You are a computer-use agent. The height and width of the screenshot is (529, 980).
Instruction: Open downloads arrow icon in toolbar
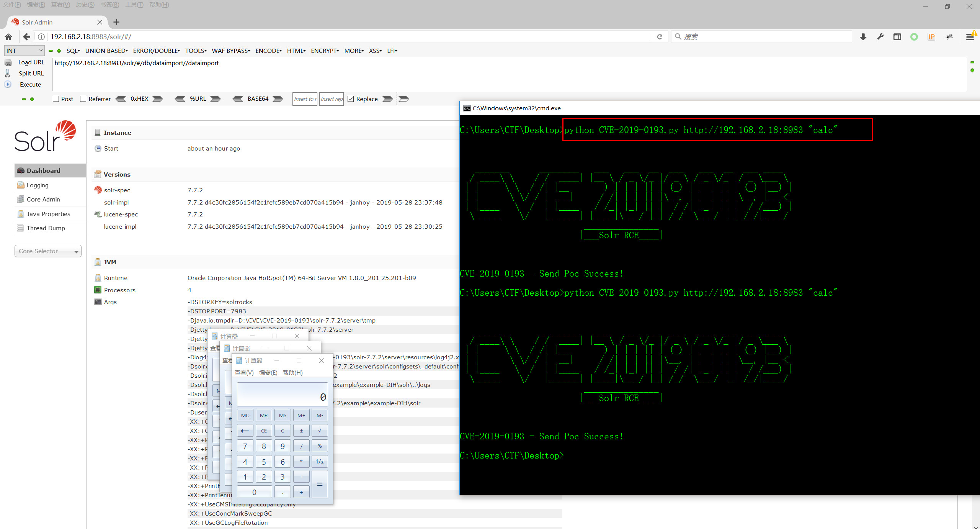(863, 37)
